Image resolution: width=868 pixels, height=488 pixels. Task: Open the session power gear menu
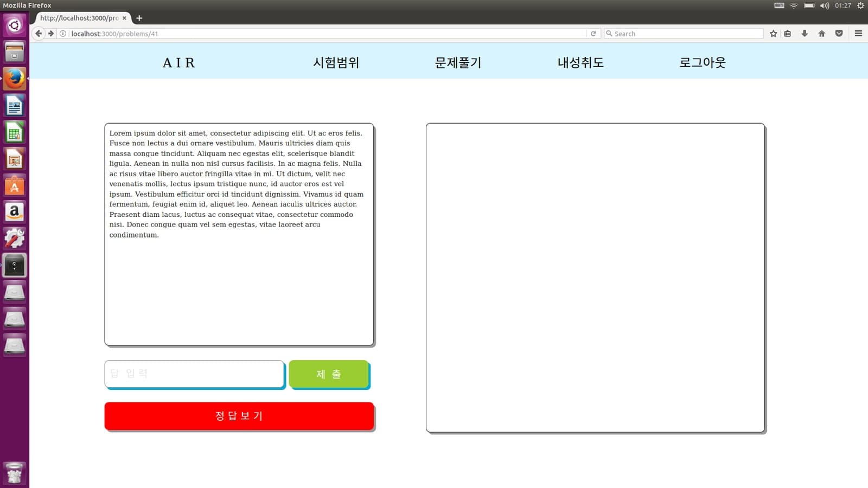(860, 5)
